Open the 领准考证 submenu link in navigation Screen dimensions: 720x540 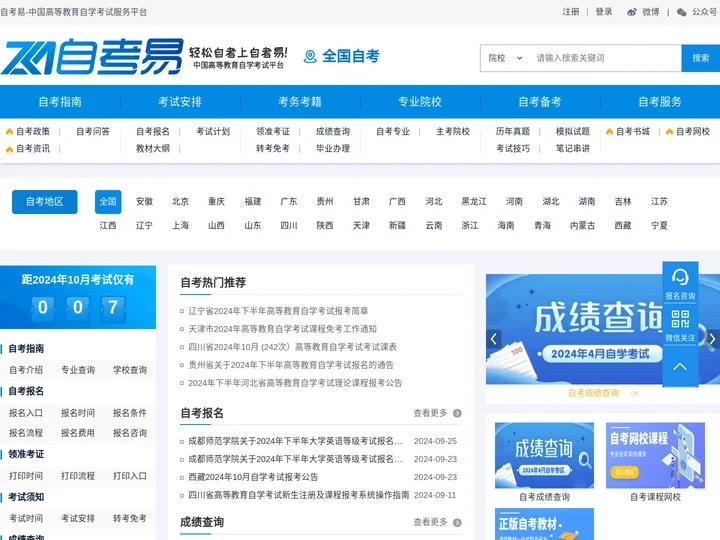[273, 132]
